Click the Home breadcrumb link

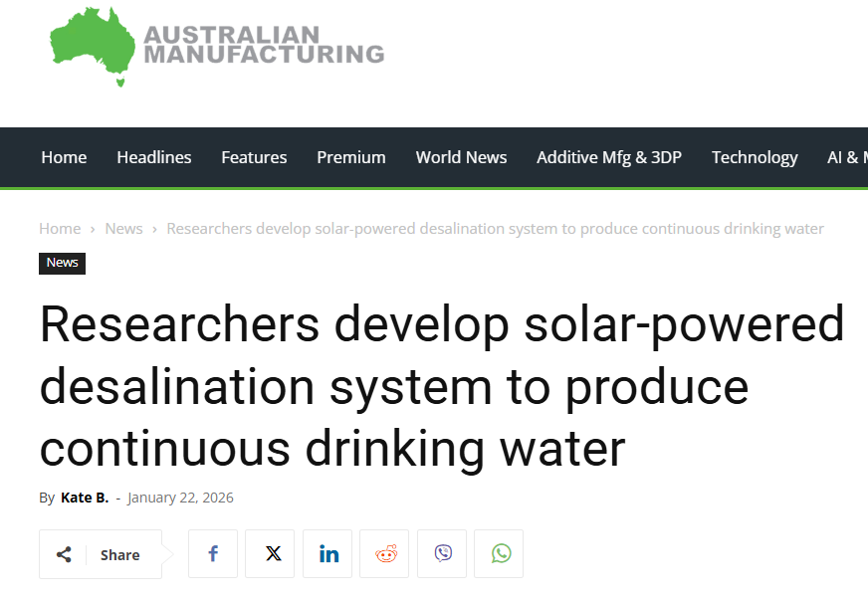[x=60, y=228]
